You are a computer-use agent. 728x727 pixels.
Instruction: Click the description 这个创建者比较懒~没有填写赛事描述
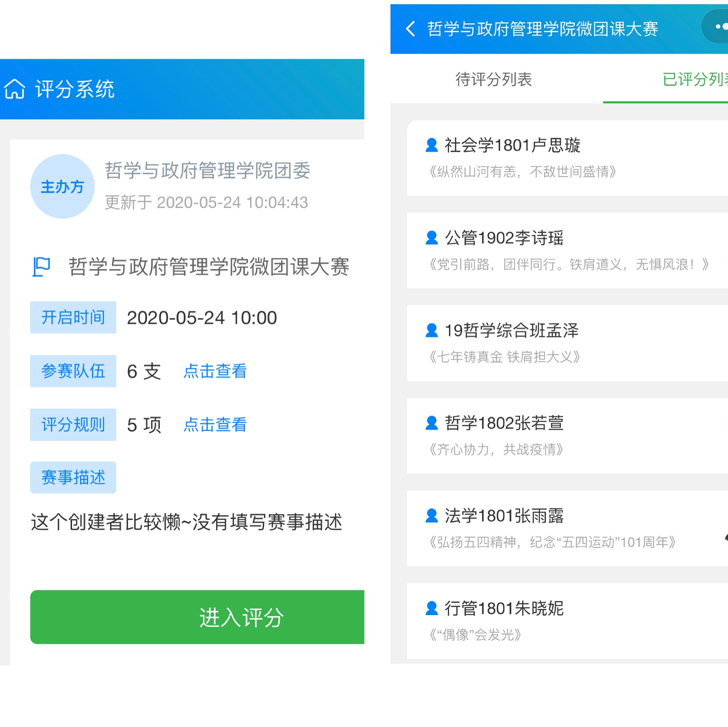[186, 522]
